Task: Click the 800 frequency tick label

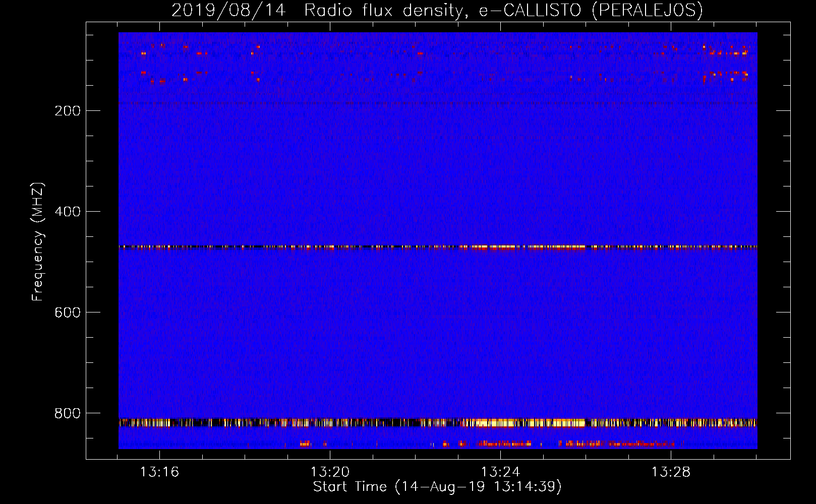Action: pyautogui.click(x=68, y=413)
